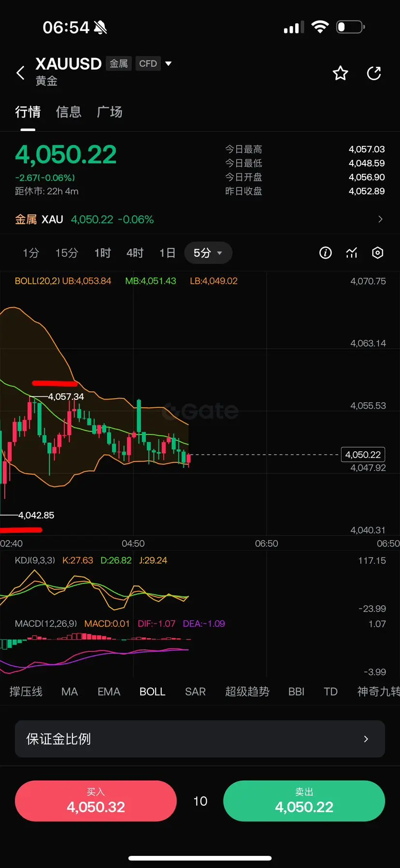Enable the 撑压线 indicator
The width and height of the screenshot is (400, 868).
26,691
